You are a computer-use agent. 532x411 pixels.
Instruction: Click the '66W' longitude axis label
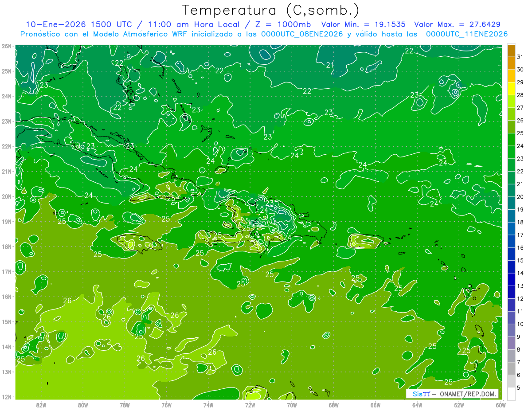(376, 404)
